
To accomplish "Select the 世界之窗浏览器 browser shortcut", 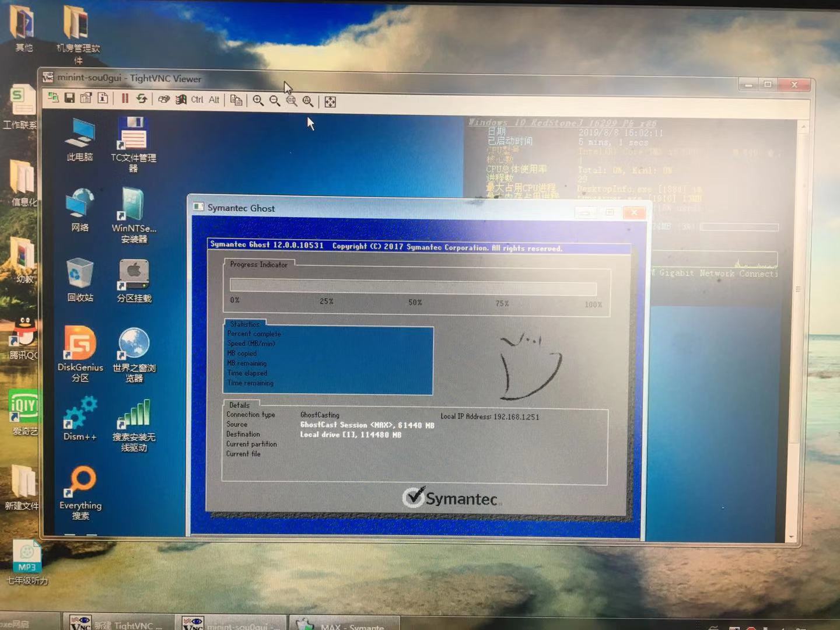I will pyautogui.click(x=134, y=355).
